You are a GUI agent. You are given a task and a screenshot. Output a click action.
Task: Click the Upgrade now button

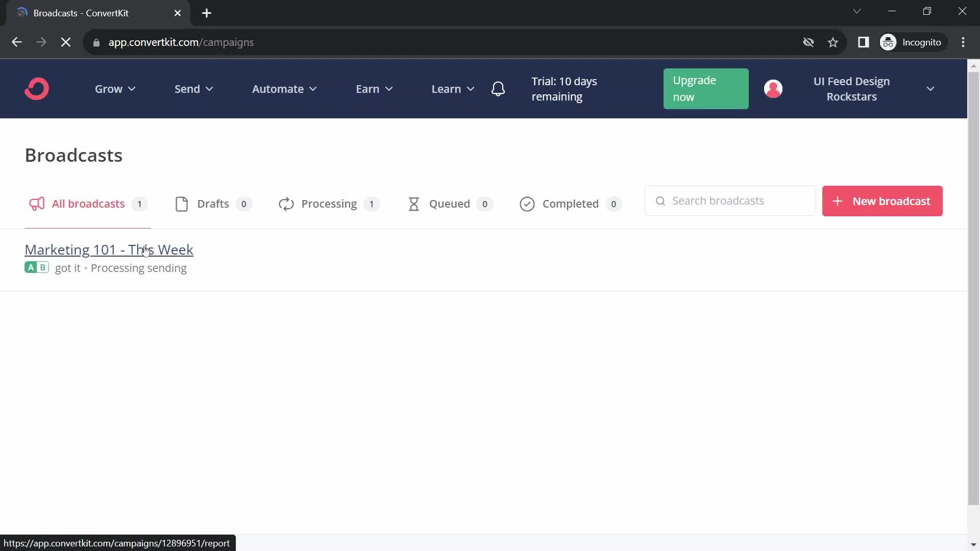[706, 89]
